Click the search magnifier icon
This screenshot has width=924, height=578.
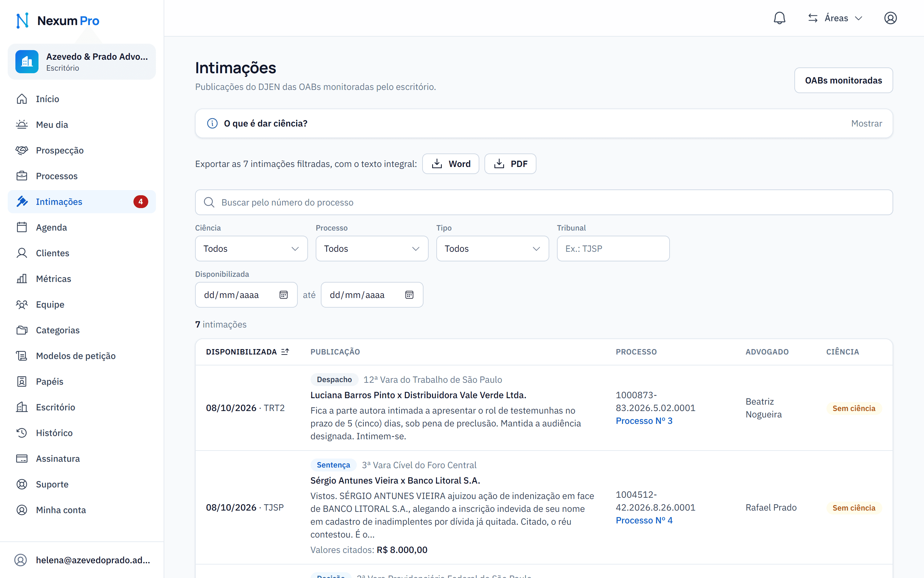pyautogui.click(x=209, y=202)
